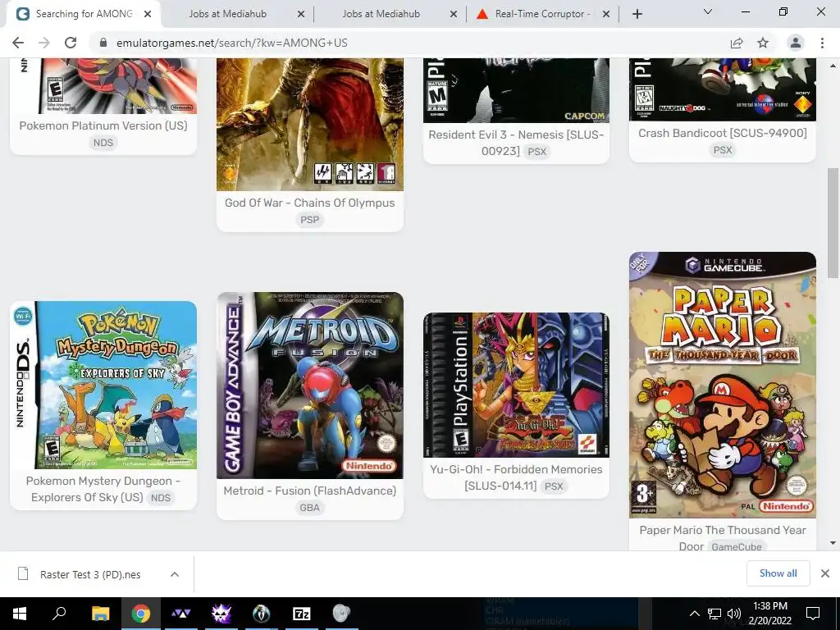The width and height of the screenshot is (840, 630).
Task: Click Show all downloads
Action: (778, 573)
